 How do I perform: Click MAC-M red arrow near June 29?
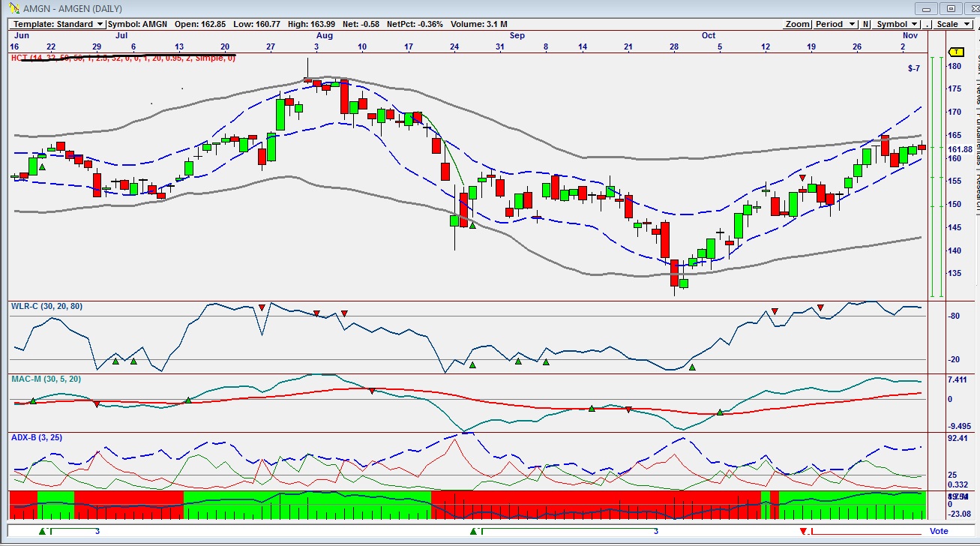click(x=97, y=405)
